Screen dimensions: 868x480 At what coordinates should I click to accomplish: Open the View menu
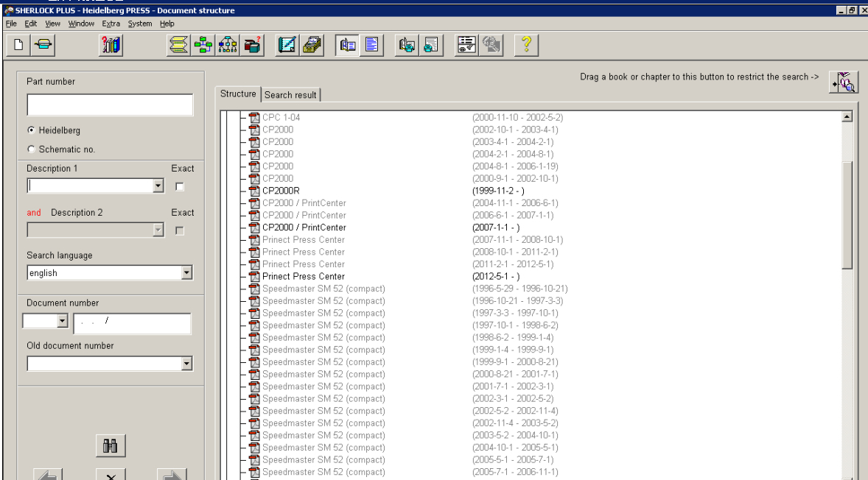(52, 24)
